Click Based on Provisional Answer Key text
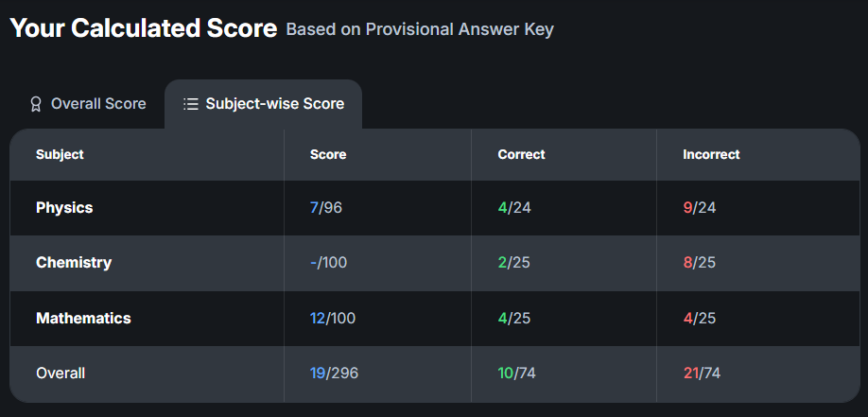 click(x=420, y=29)
